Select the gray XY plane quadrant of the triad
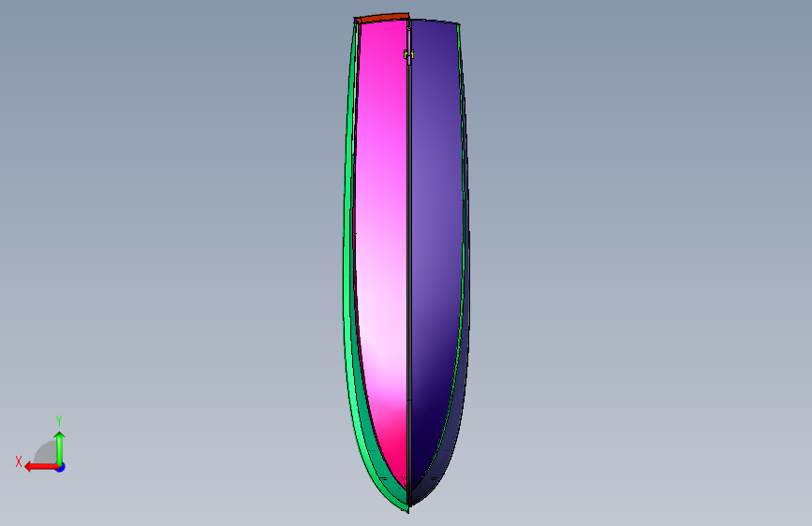The width and height of the screenshot is (812, 526). click(x=46, y=453)
